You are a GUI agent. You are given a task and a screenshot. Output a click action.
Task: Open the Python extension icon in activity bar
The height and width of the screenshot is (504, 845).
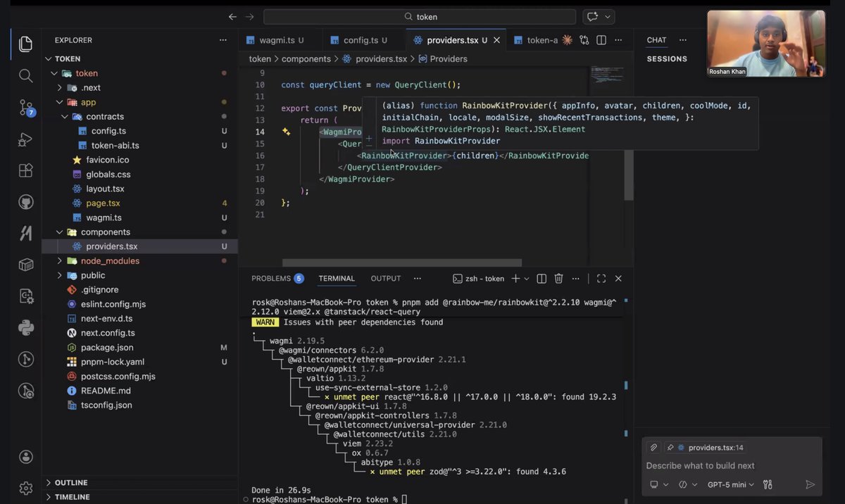25,327
